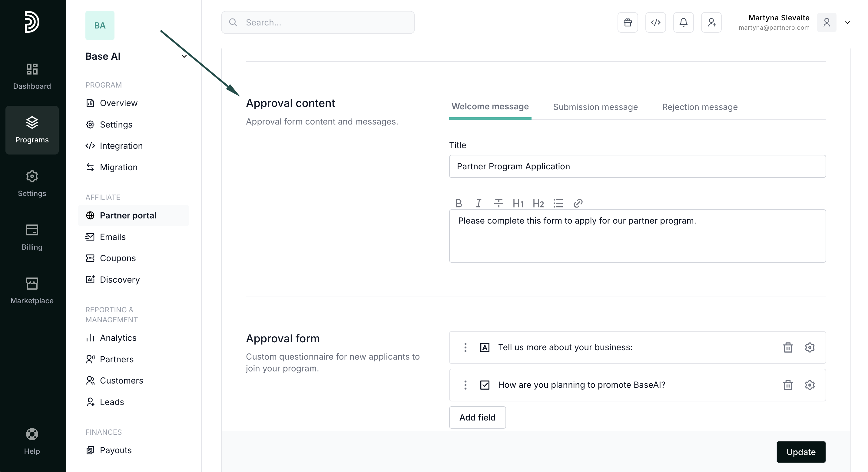868x472 pixels.
Task: Open the user account dropdown chevron
Action: [x=847, y=23]
